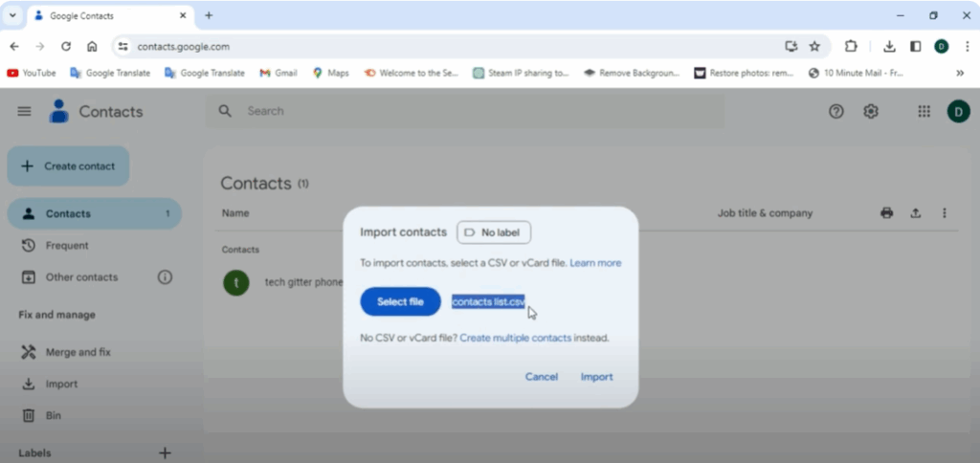Click the selected contacts list.csv filename
The image size is (980, 463).
pos(488,301)
